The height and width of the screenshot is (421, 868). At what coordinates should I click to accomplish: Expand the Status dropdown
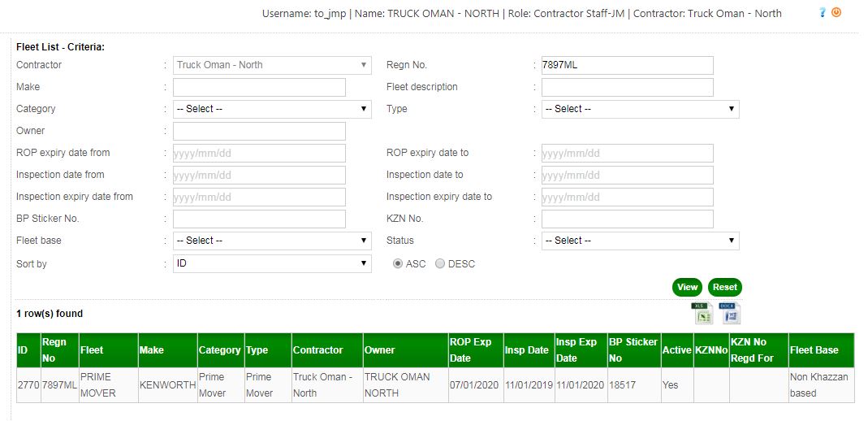[640, 241]
